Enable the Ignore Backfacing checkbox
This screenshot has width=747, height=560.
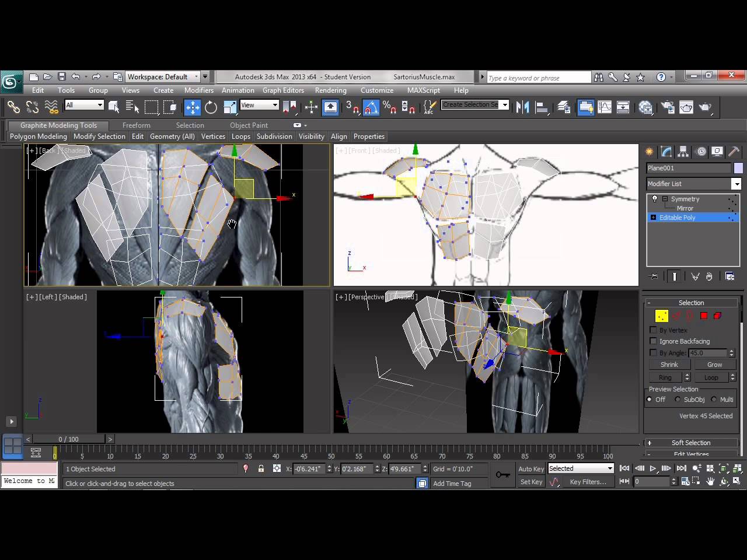(x=654, y=341)
